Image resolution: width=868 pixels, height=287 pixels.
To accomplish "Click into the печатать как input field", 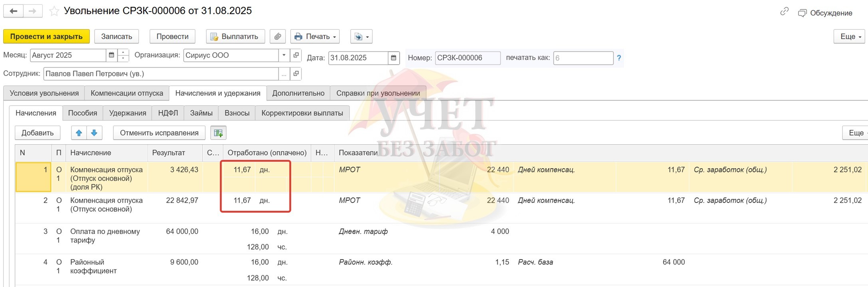I will click(583, 58).
